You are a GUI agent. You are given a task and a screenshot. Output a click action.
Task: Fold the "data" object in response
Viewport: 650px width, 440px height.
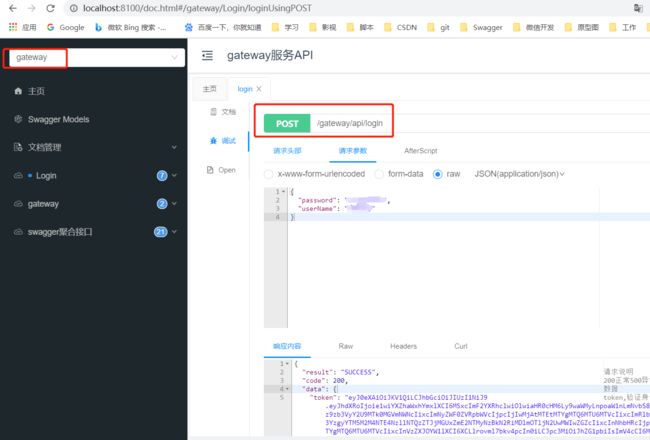pos(287,389)
